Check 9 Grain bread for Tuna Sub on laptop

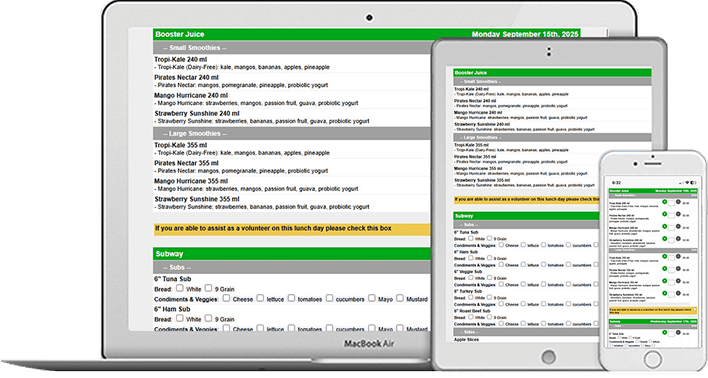(x=208, y=288)
